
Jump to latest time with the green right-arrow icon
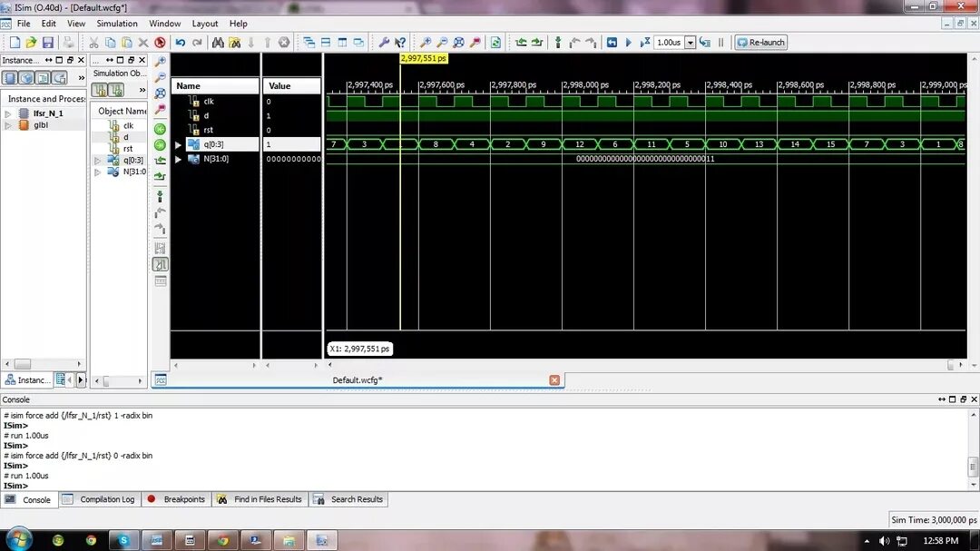click(x=161, y=145)
